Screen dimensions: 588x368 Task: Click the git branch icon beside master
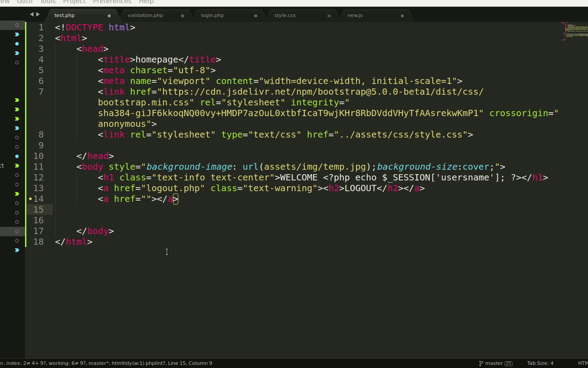pos(481,363)
